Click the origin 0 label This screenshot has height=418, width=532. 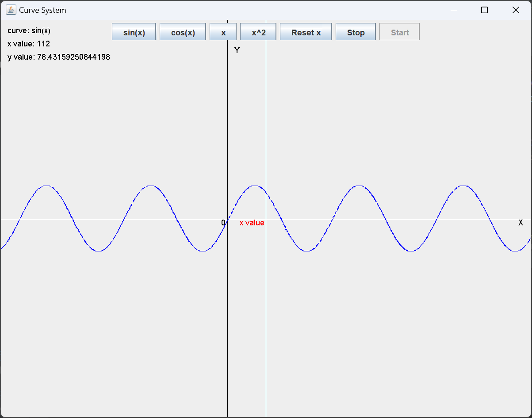223,223
